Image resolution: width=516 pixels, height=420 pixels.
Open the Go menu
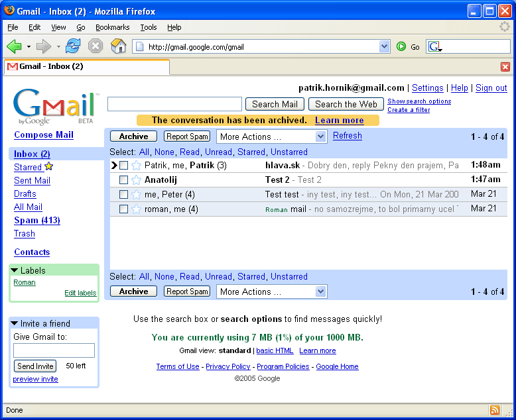point(81,27)
